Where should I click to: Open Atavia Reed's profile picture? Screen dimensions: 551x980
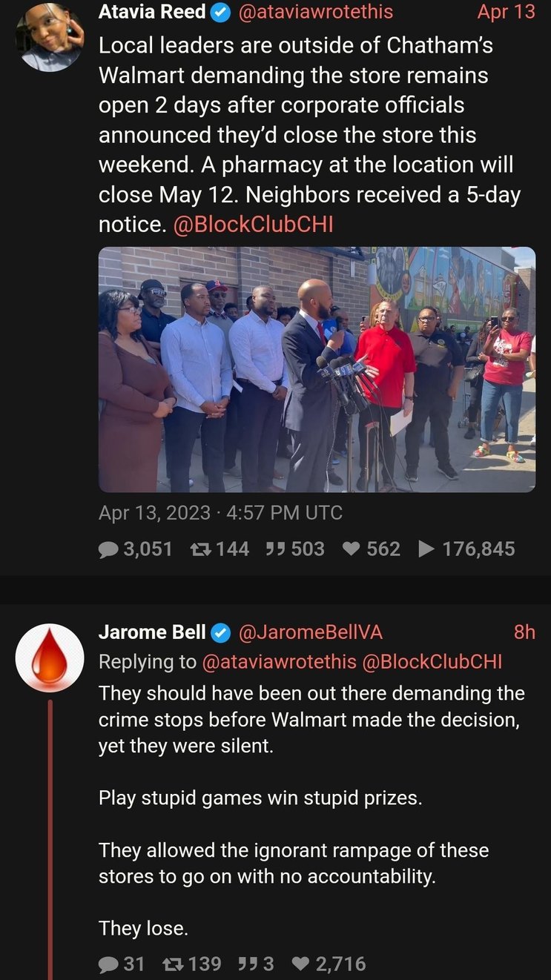(x=50, y=36)
